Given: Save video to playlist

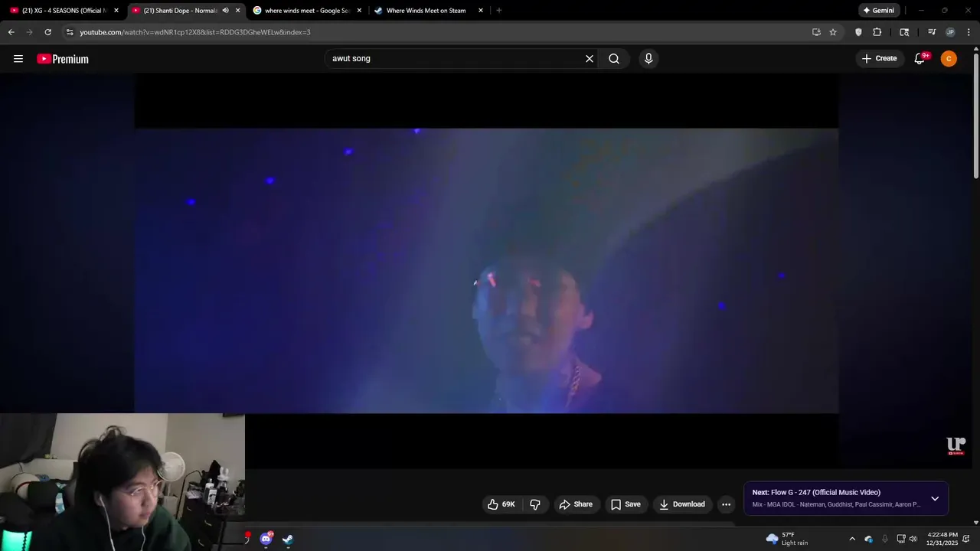Looking at the screenshot, I should click(x=626, y=504).
